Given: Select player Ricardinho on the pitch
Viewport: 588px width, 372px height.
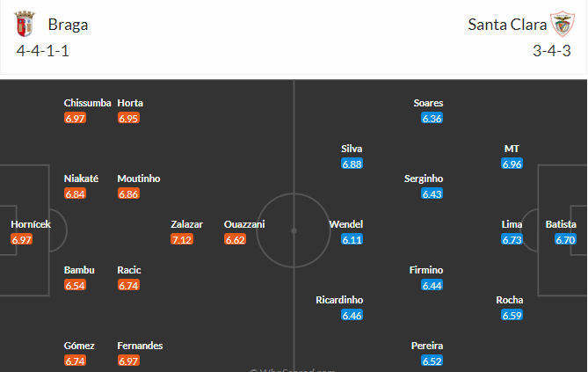Looking at the screenshot, I should [x=339, y=300].
